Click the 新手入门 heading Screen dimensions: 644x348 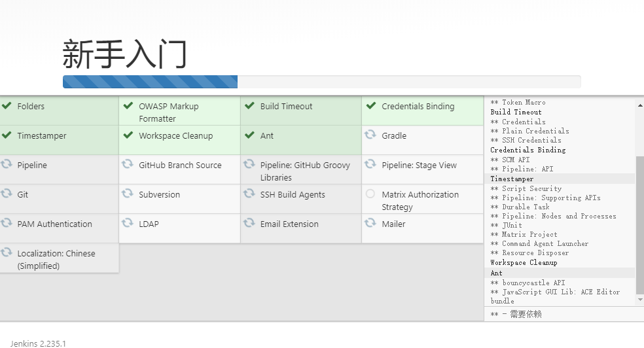pos(125,54)
